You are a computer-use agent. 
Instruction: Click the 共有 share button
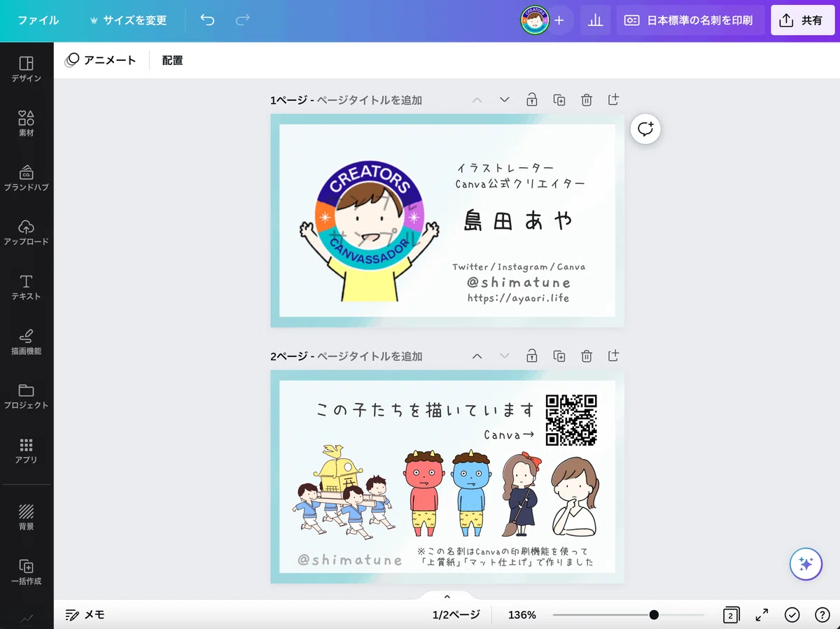pyautogui.click(x=803, y=20)
